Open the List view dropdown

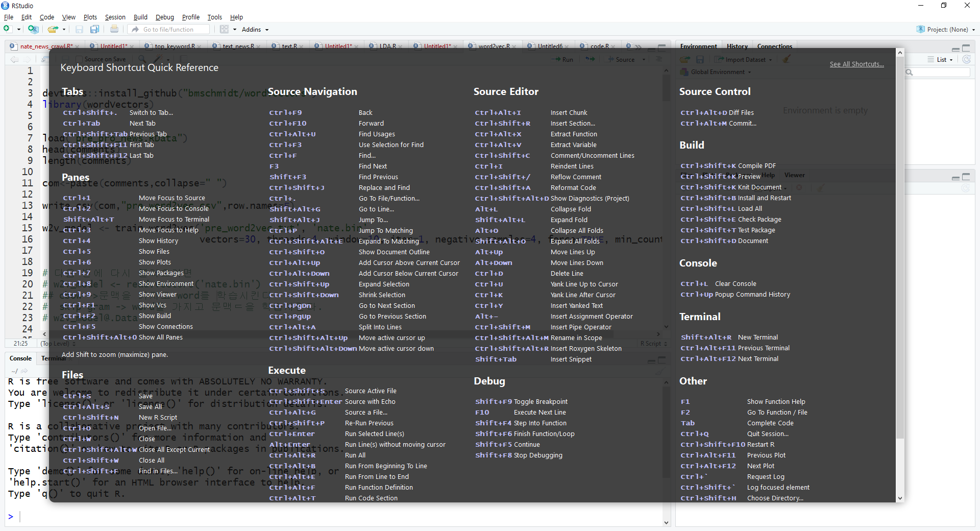940,60
